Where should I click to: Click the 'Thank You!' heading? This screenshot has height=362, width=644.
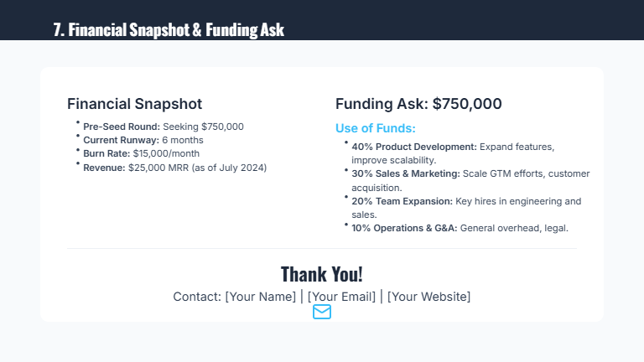[322, 274]
